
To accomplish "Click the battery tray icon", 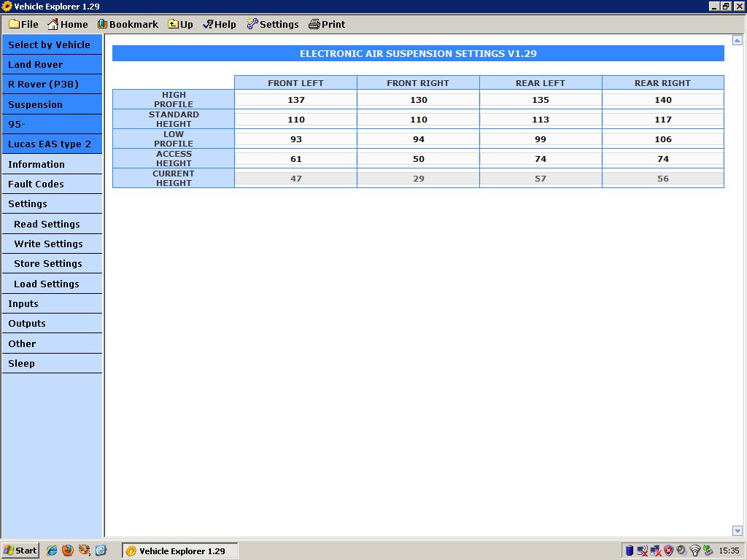I will (x=630, y=551).
